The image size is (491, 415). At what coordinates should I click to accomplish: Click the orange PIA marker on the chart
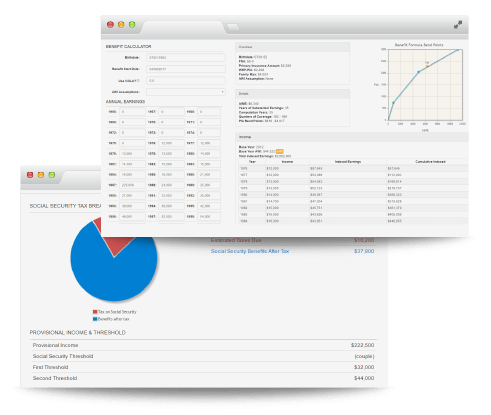[x=427, y=66]
